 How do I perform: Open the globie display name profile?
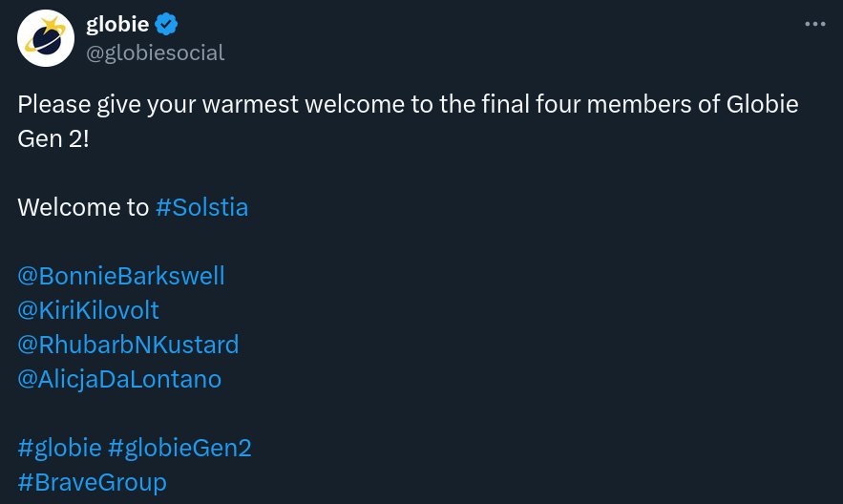(x=117, y=25)
